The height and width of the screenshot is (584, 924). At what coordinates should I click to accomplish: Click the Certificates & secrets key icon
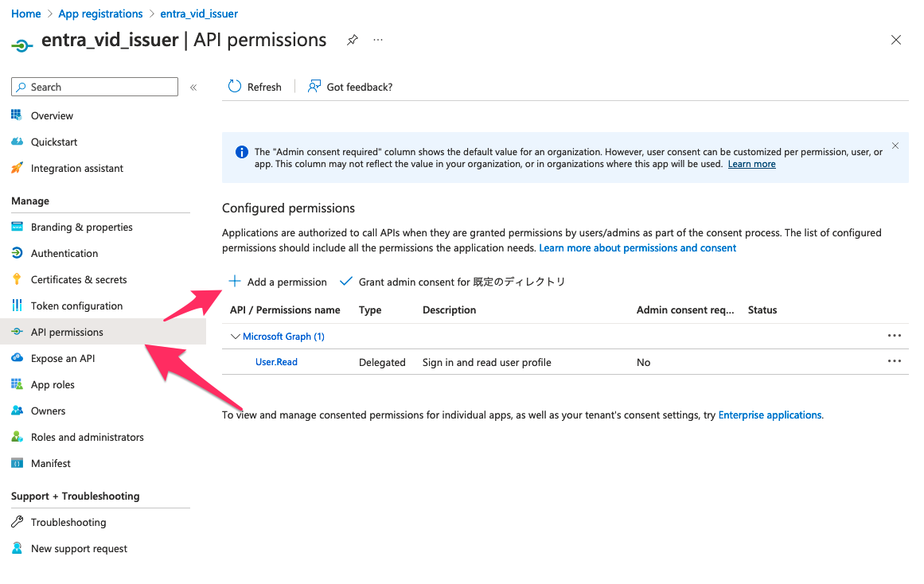coord(17,279)
